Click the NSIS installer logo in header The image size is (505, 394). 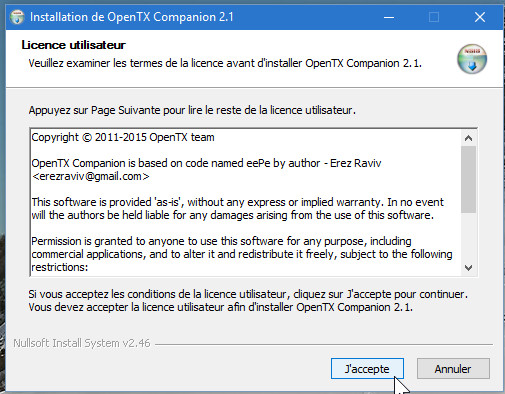[472, 59]
